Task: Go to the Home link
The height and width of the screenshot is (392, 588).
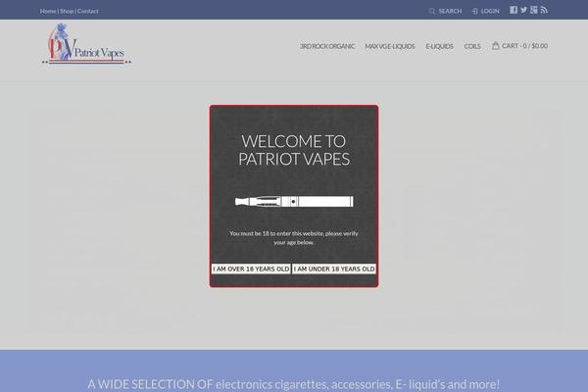Action: coord(48,11)
